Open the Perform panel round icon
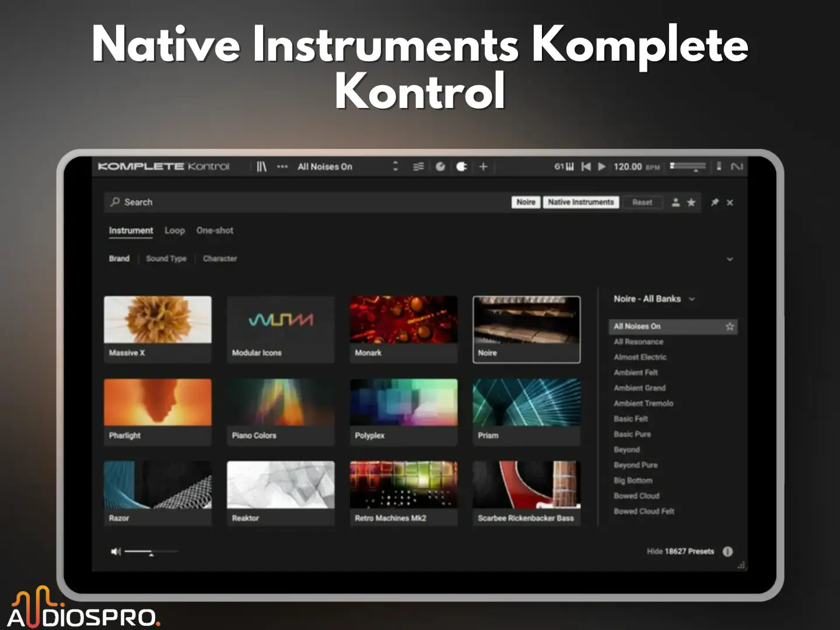The height and width of the screenshot is (630, 840). coord(440,167)
